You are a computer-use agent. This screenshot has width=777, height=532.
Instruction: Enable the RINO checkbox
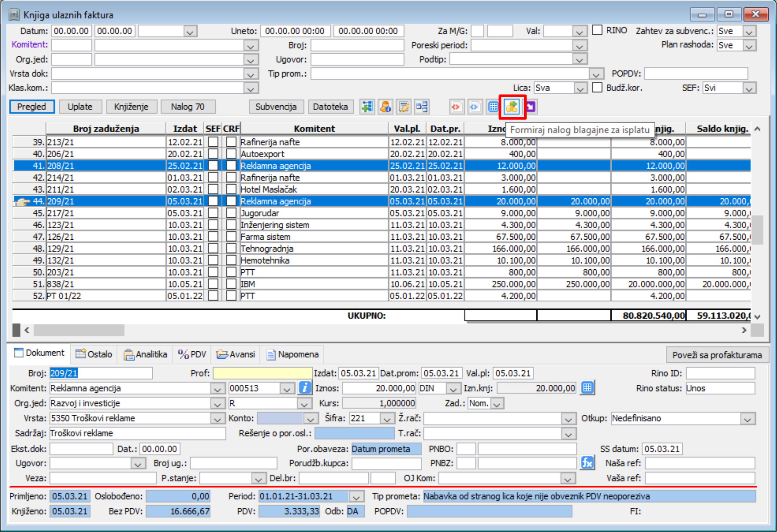coord(597,30)
